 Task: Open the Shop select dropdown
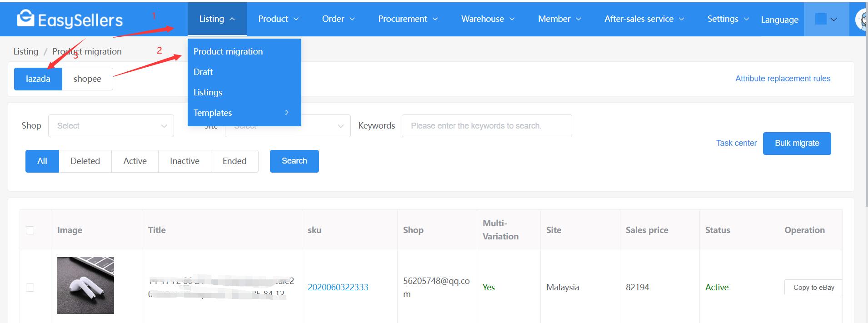pyautogui.click(x=111, y=126)
